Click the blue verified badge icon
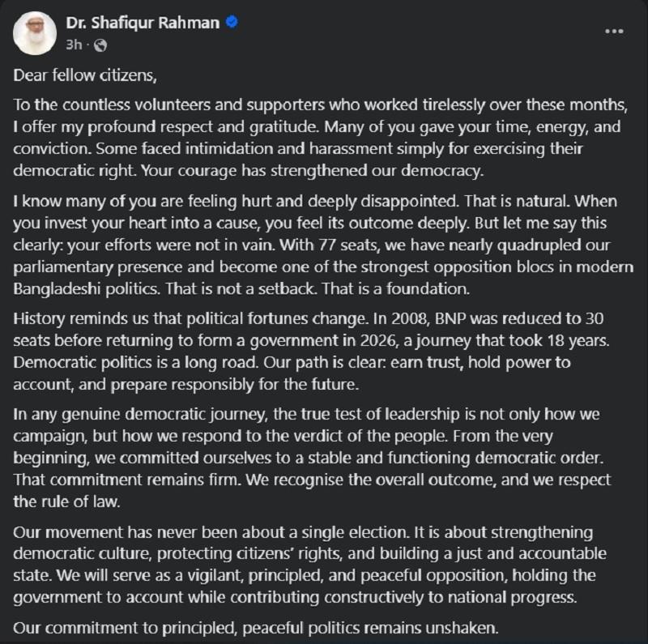 [x=232, y=23]
